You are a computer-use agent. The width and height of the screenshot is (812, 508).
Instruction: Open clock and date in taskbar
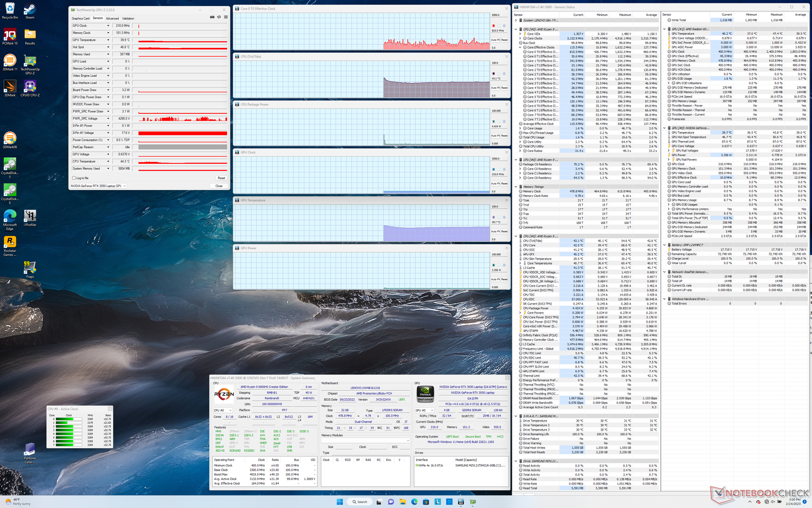tap(794, 502)
